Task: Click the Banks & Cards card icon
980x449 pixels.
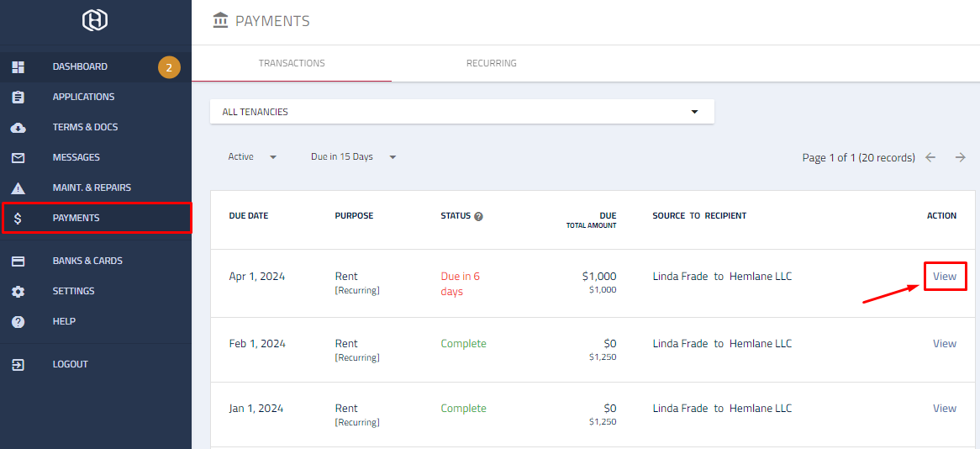Action: click(18, 261)
